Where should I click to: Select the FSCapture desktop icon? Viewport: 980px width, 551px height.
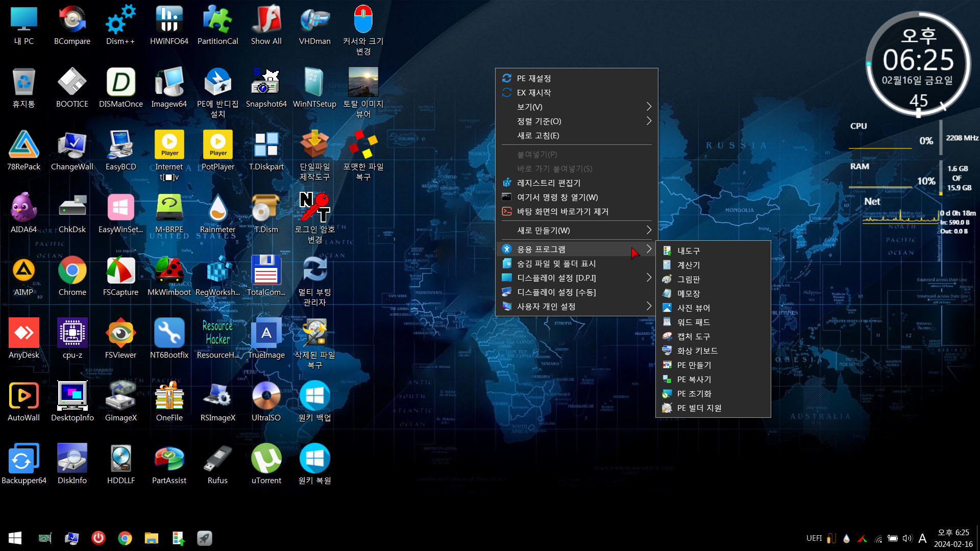pyautogui.click(x=120, y=277)
